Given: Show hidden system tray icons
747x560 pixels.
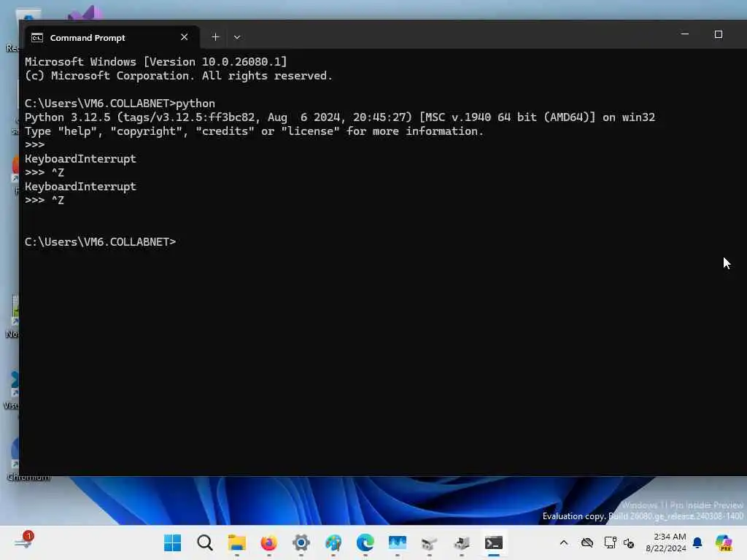Looking at the screenshot, I should tap(564, 542).
